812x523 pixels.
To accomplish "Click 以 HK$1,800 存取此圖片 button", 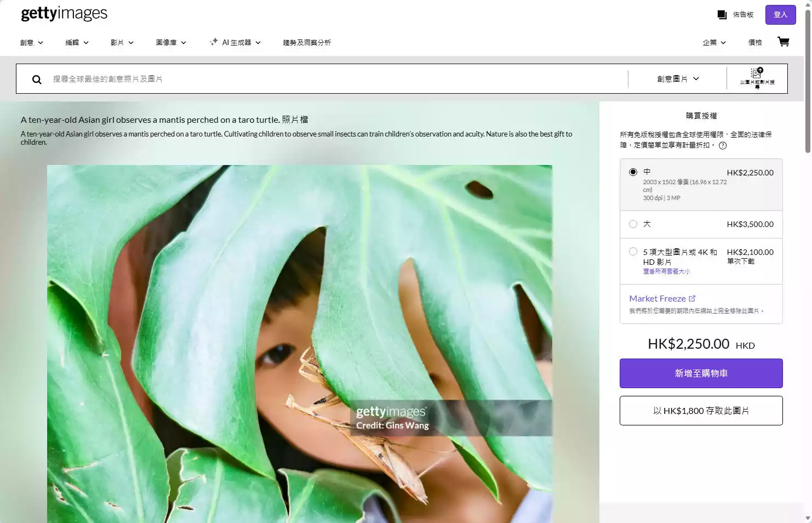I will pyautogui.click(x=701, y=411).
